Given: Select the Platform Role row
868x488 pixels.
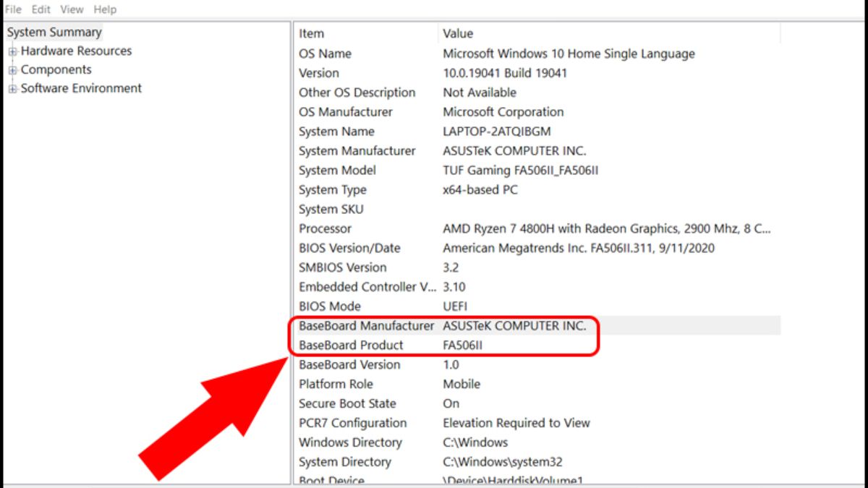Looking at the screenshot, I should pyautogui.click(x=537, y=385).
